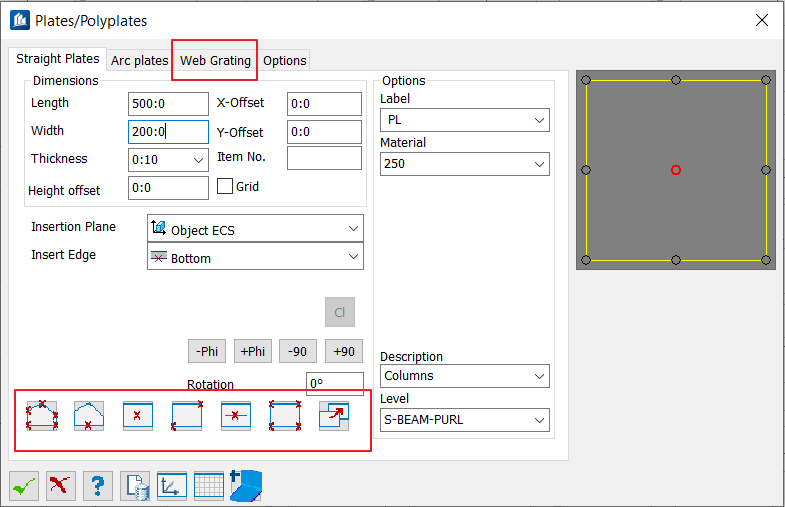This screenshot has width=785, height=507.
Task: Confirm the dialog with the green checkmark
Action: pyautogui.click(x=24, y=485)
